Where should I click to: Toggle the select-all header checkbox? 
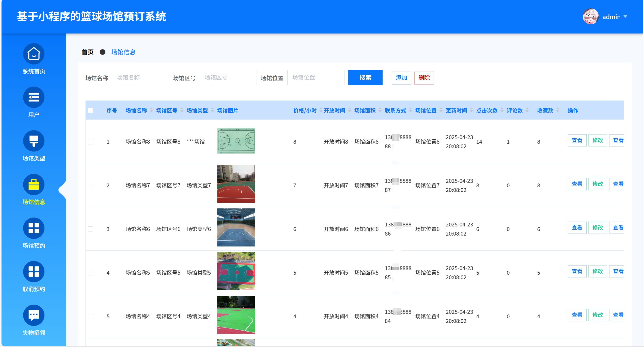pos(90,110)
